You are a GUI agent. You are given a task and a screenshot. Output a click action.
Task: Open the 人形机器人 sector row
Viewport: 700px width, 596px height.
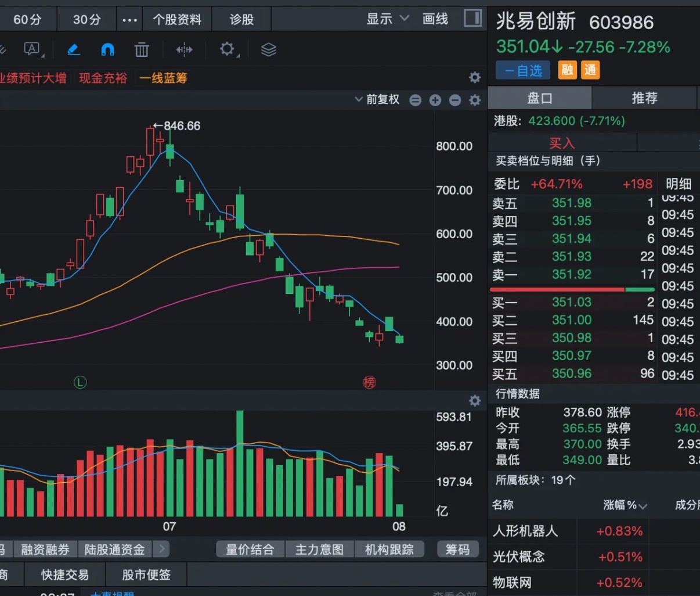pos(594,531)
